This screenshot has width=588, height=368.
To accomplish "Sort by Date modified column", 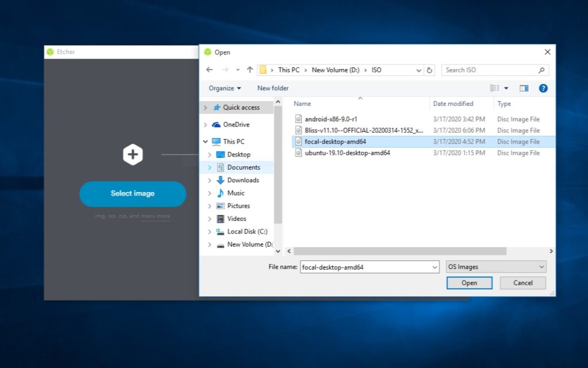I will click(453, 103).
